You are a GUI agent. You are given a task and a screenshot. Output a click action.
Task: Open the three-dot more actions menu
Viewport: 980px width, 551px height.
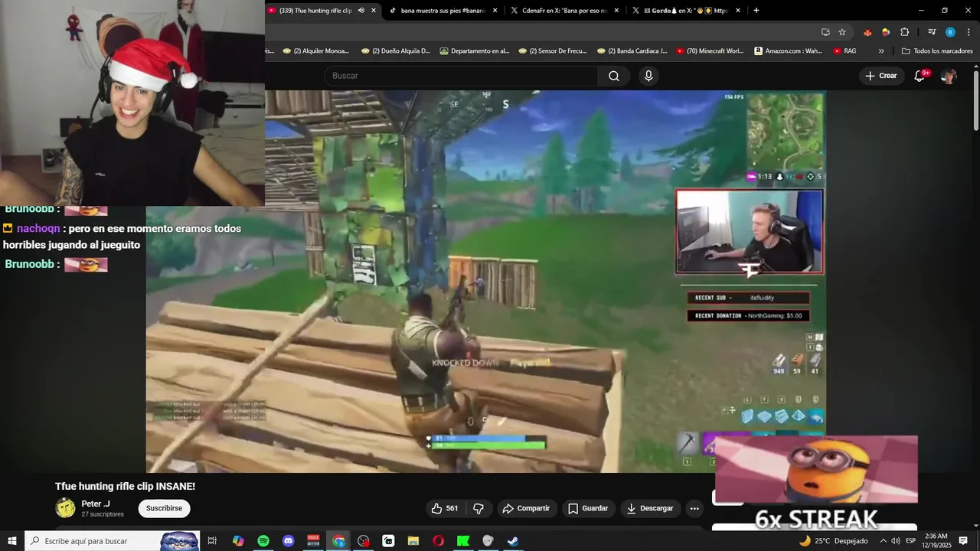pos(694,508)
